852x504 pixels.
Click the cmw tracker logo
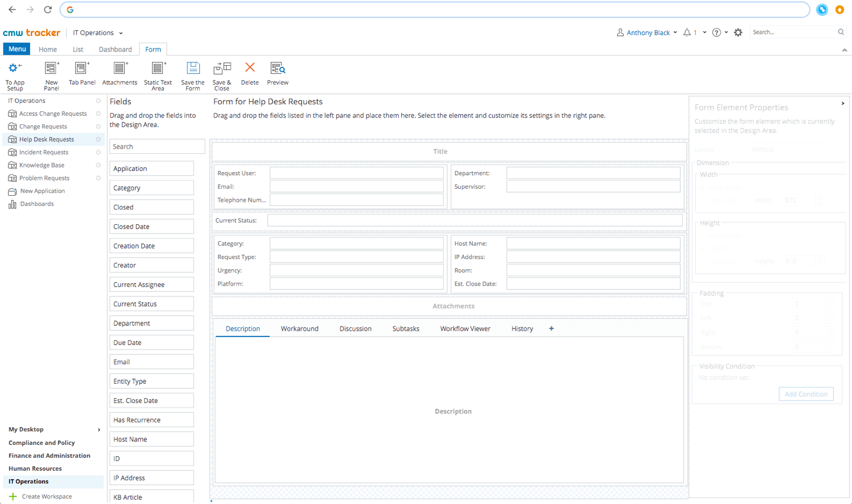tap(31, 33)
